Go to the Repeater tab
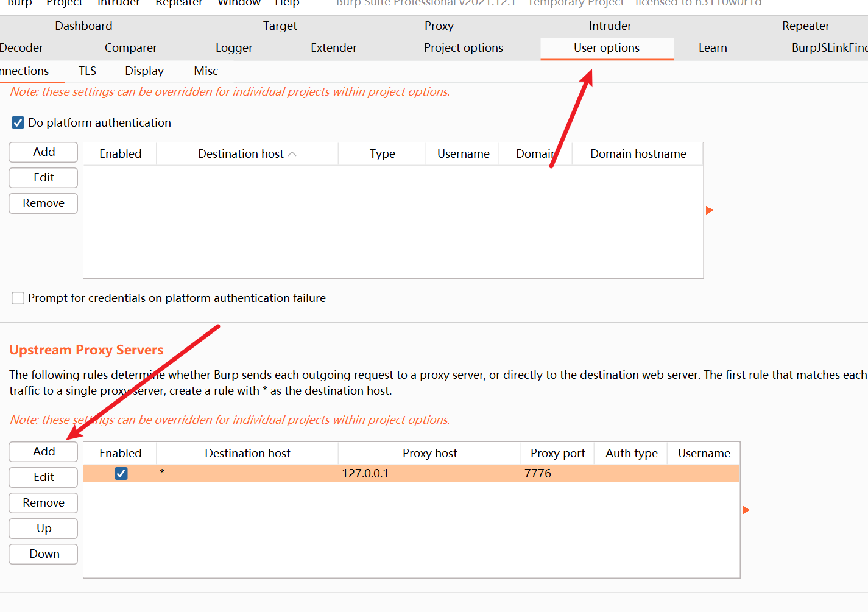868x612 pixels. (806, 26)
